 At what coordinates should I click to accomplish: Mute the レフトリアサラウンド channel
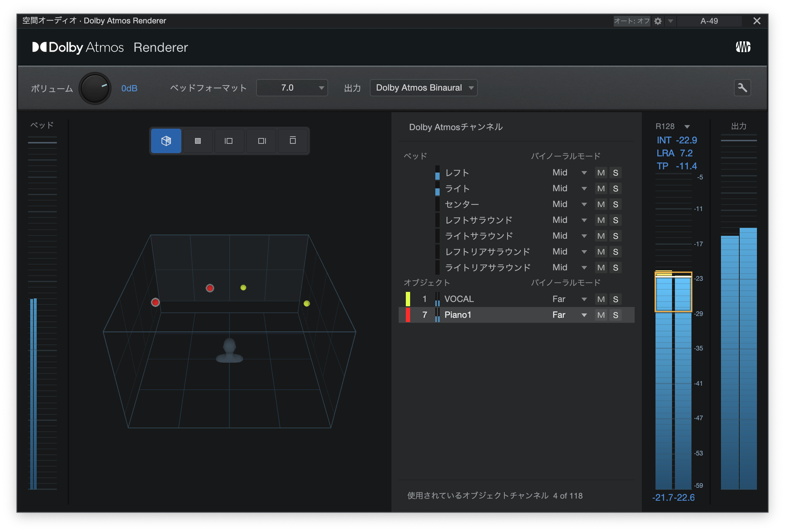tap(601, 252)
